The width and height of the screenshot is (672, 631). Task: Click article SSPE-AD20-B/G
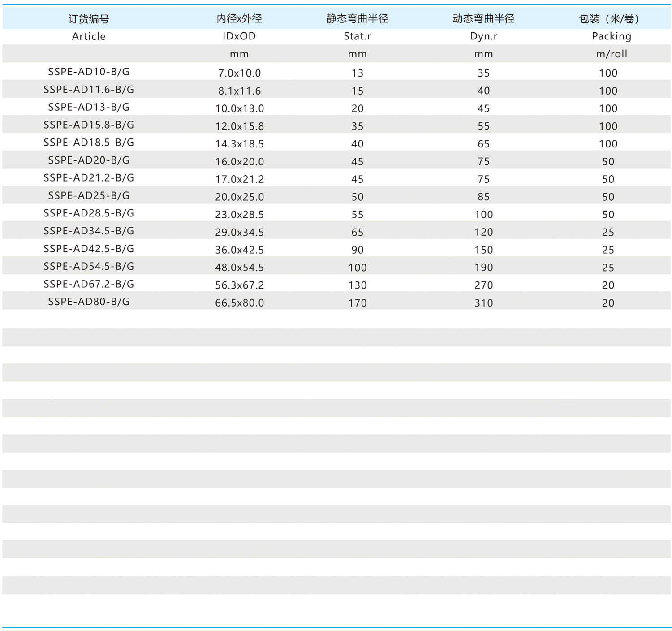(x=89, y=160)
